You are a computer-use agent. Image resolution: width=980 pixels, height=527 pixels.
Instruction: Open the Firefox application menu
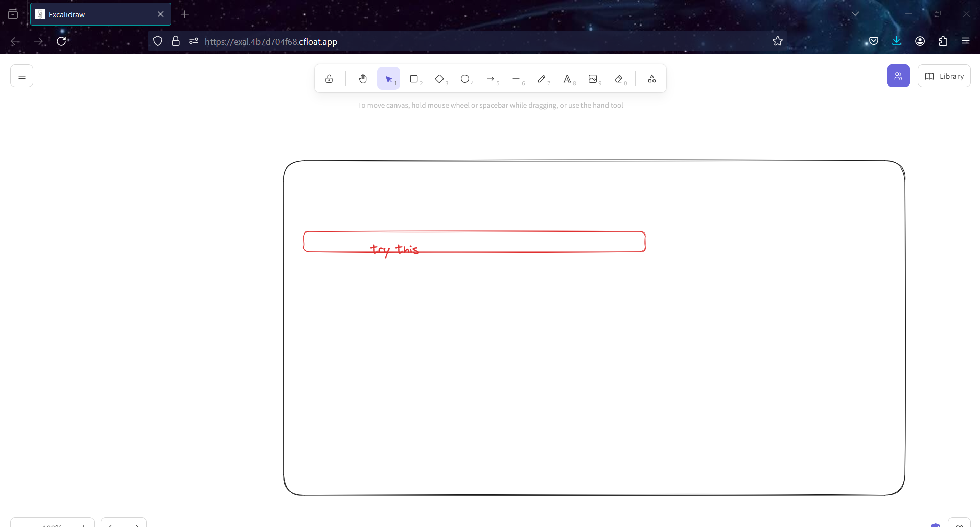(x=966, y=41)
